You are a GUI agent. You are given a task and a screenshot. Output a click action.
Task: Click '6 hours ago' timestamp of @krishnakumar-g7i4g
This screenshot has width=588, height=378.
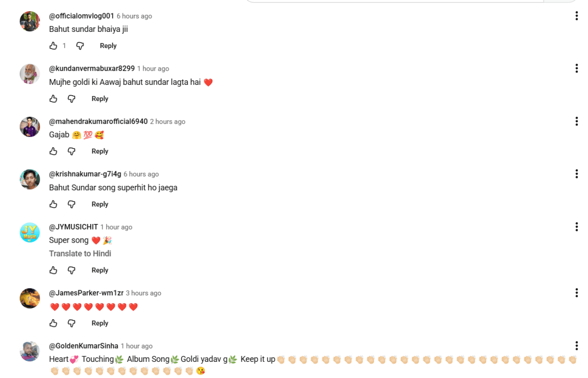click(x=141, y=174)
